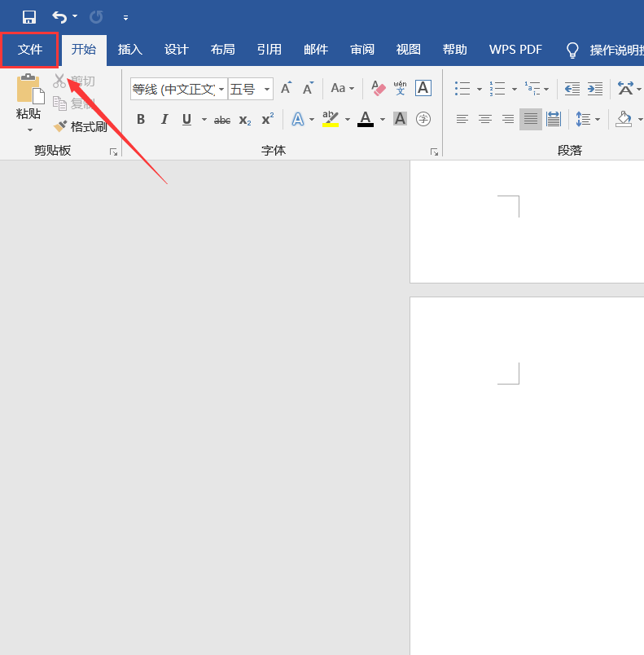Click the Undo arrow icon
Screen dimensions: 644x655
tap(59, 17)
